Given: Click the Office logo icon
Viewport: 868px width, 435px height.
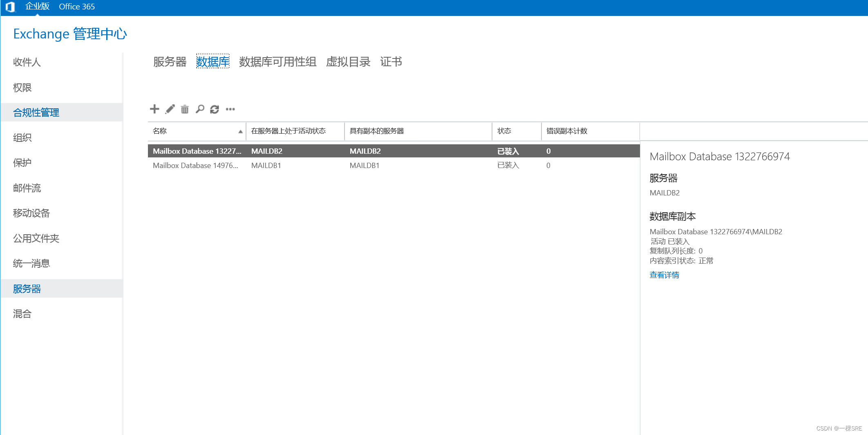Looking at the screenshot, I should 10,7.
